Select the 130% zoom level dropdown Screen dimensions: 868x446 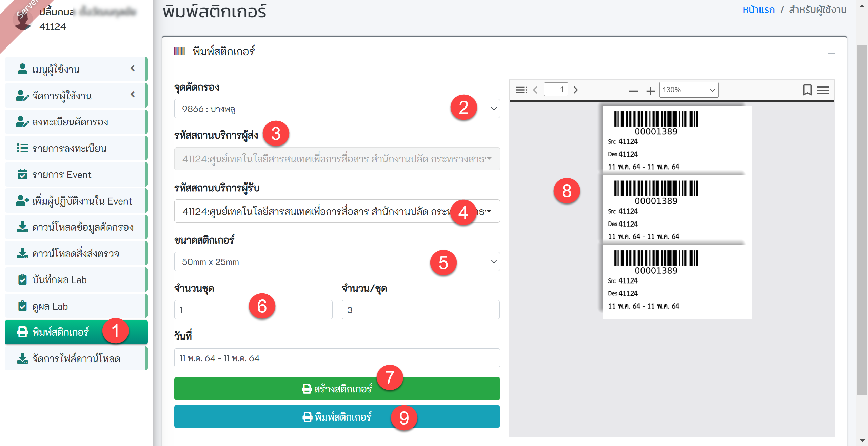[x=688, y=90]
